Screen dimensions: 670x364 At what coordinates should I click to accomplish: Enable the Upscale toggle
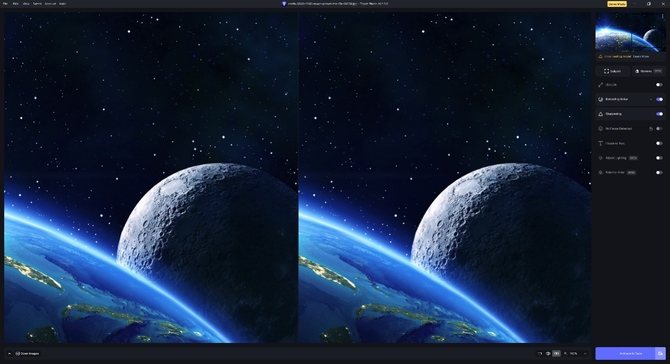(x=659, y=85)
